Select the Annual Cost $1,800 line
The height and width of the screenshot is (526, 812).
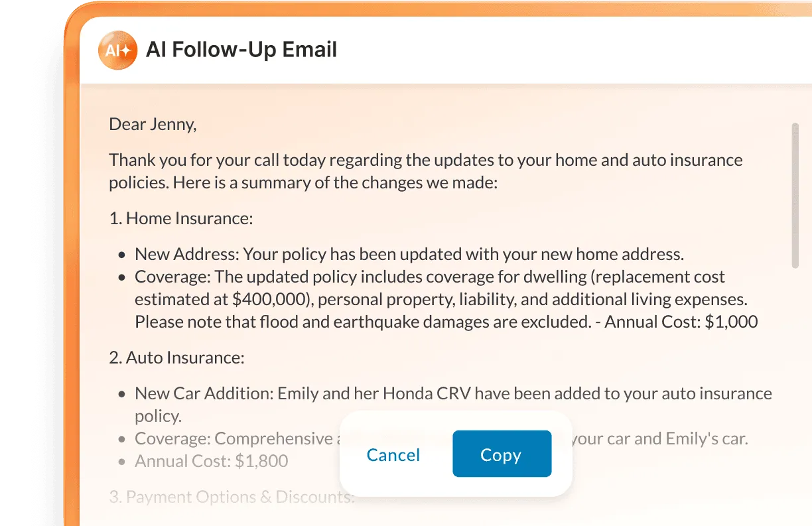tap(211, 460)
